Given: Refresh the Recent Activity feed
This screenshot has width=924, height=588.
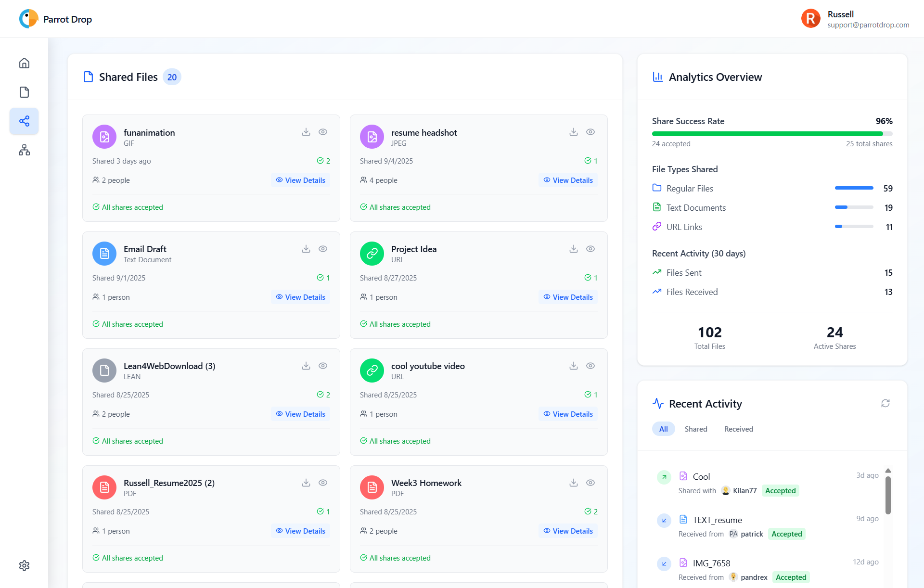Looking at the screenshot, I should tap(886, 403).
